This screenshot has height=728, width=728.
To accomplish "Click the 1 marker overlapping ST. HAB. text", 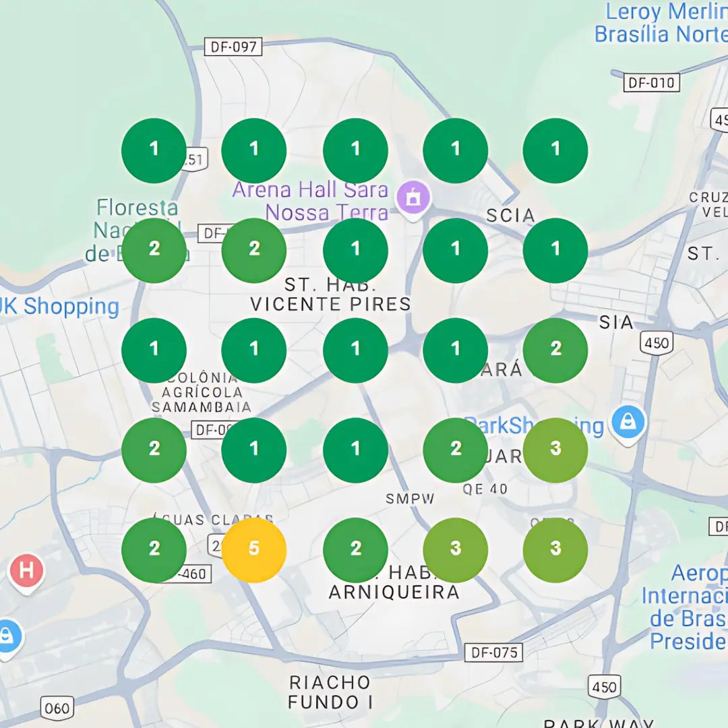I will click(x=355, y=250).
